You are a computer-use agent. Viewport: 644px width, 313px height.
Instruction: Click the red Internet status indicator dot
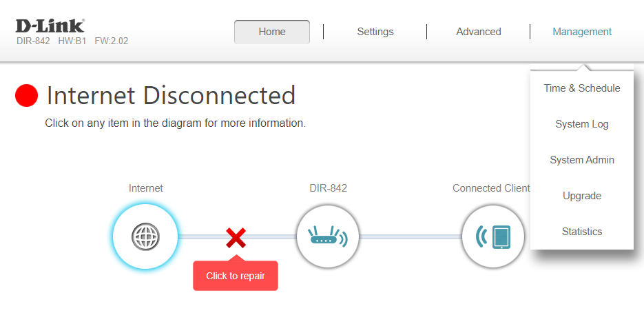26,96
